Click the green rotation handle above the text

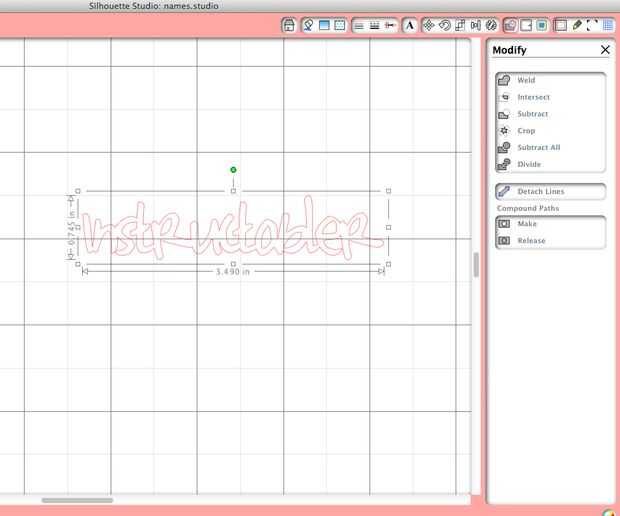point(233,170)
